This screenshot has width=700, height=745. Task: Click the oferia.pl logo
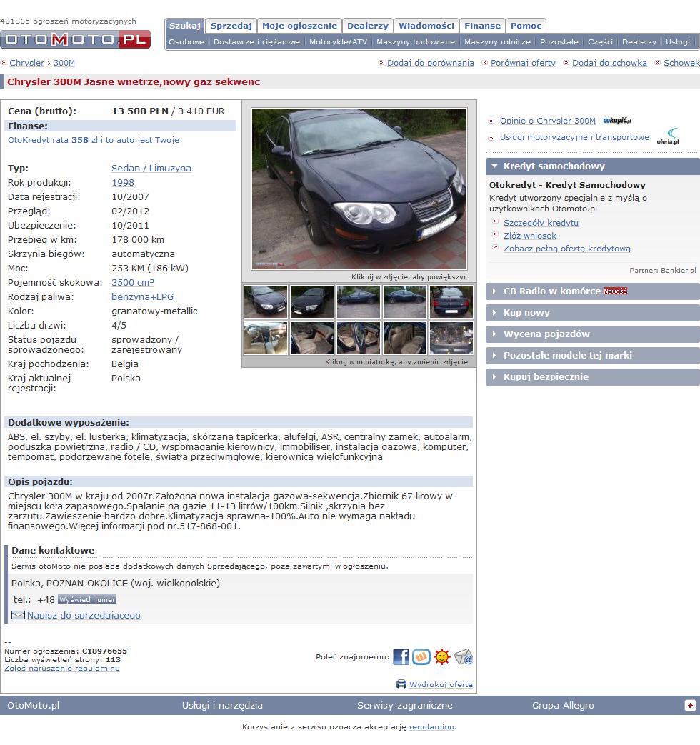click(x=668, y=137)
